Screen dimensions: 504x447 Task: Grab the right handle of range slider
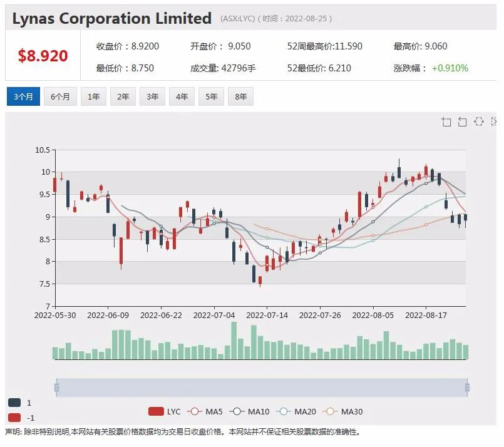pyautogui.click(x=467, y=388)
